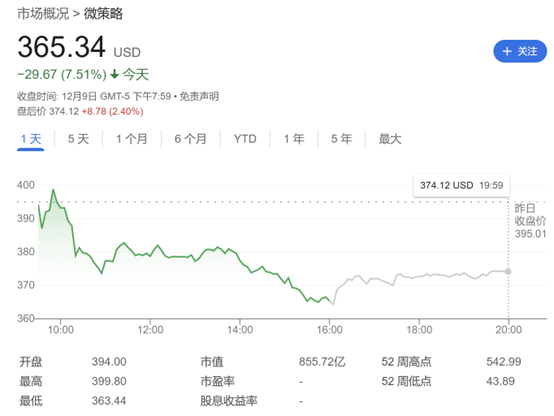Select the 最大 range tab
The height and width of the screenshot is (416, 554).
coord(390,139)
